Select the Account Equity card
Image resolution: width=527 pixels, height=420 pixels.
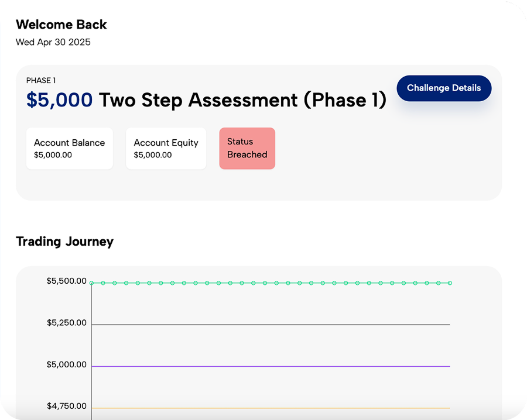166,149
